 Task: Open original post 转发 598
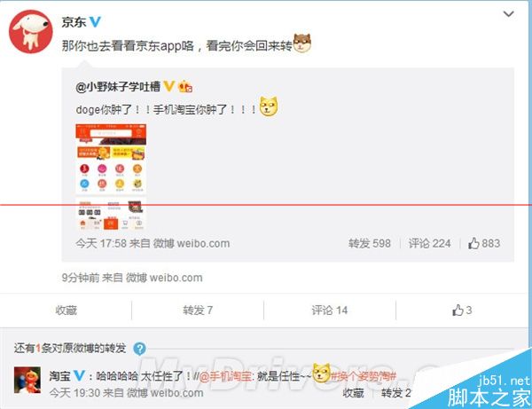(x=370, y=243)
